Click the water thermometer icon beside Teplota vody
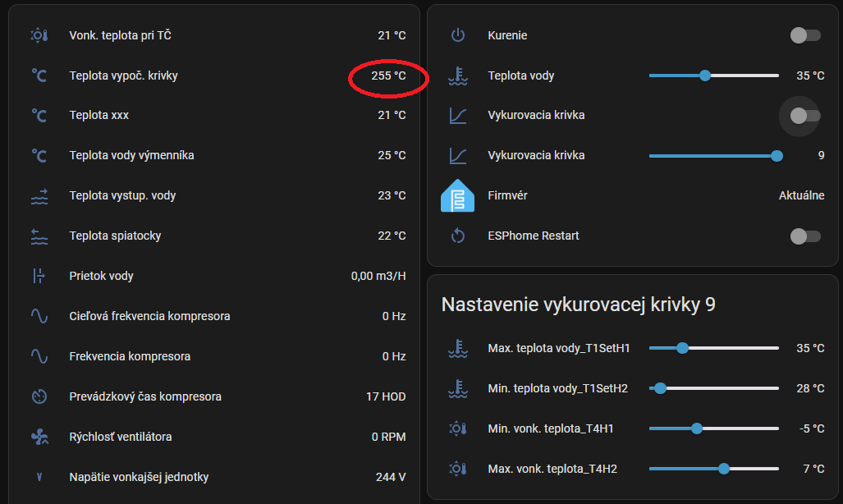 click(x=458, y=76)
